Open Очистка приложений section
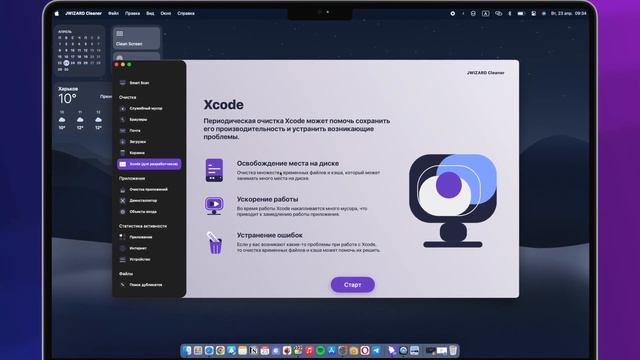Screen dimensions: 640x360 (x=149, y=189)
